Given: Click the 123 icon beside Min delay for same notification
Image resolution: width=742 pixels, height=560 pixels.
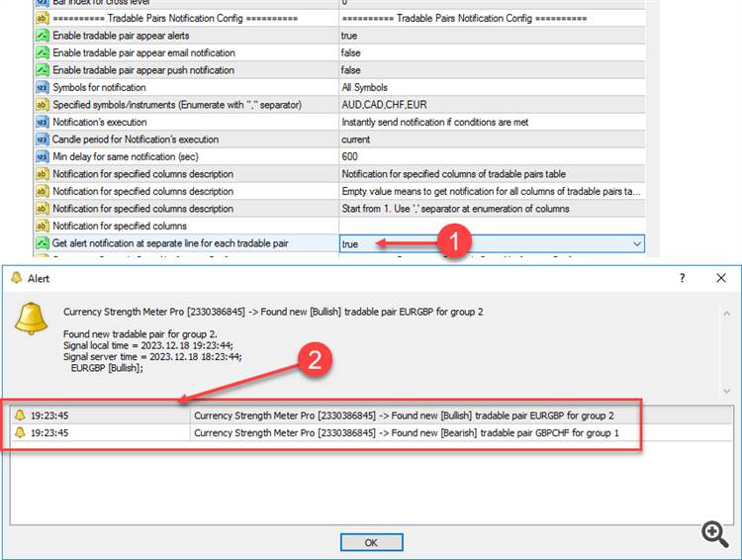Looking at the screenshot, I should (x=43, y=156).
